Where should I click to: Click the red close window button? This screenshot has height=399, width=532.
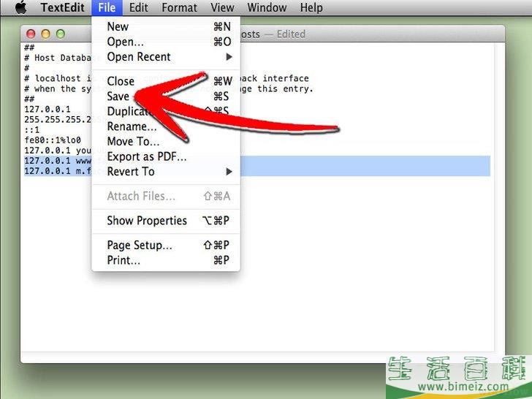click(31, 34)
